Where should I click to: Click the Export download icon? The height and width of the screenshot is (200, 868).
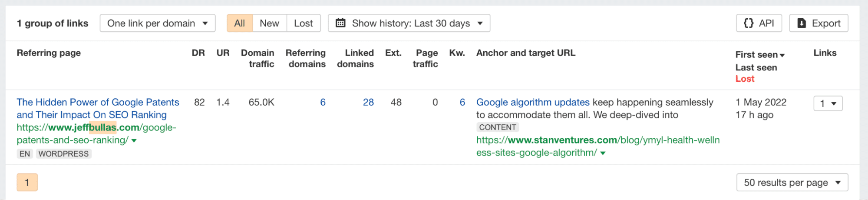pyautogui.click(x=802, y=23)
